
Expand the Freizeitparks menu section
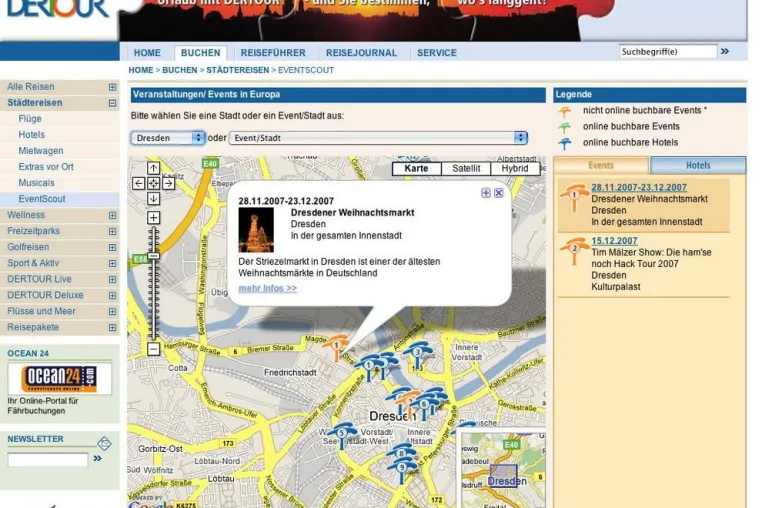pos(112,231)
